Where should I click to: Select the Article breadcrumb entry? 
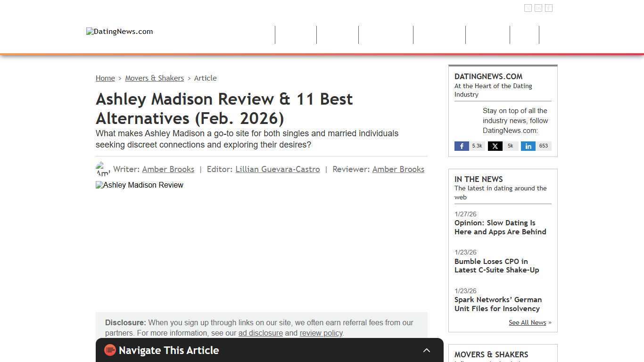[x=205, y=78]
